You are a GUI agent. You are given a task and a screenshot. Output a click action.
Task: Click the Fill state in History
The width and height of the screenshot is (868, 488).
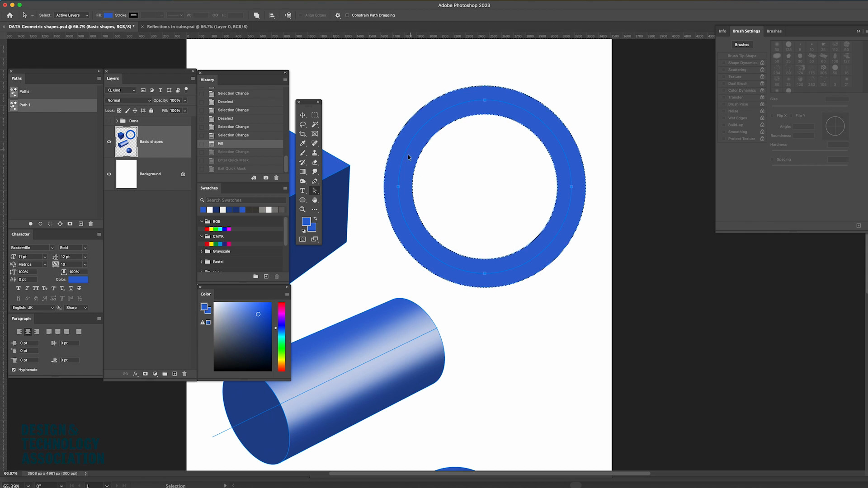(x=221, y=144)
